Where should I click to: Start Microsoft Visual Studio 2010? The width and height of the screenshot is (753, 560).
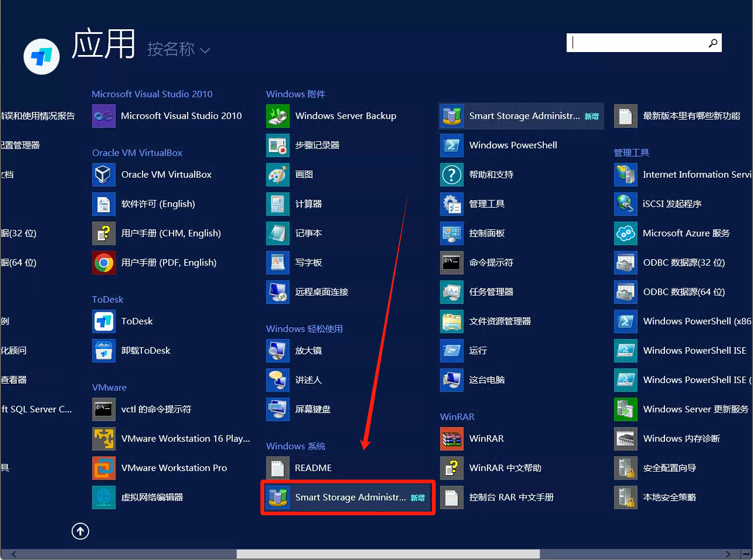(x=103, y=116)
